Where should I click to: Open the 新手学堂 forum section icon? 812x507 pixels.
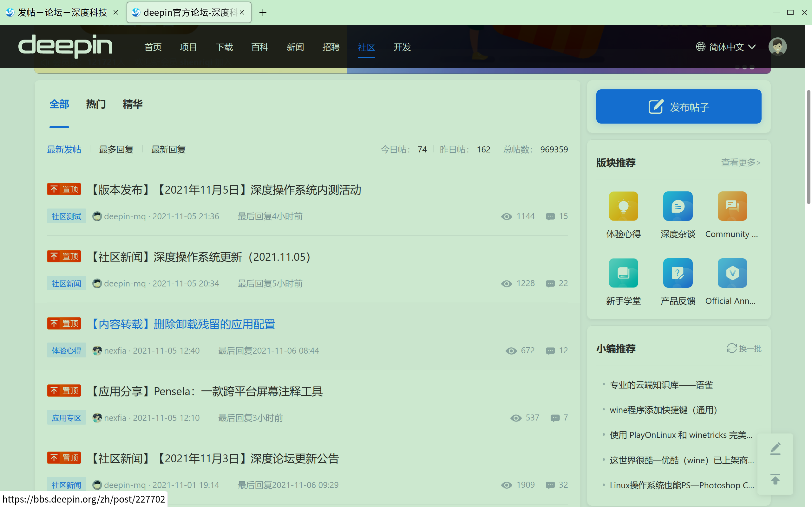623,273
